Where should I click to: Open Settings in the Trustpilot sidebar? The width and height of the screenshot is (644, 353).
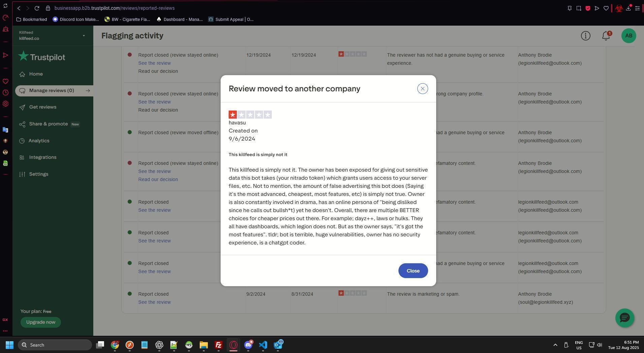pos(38,174)
